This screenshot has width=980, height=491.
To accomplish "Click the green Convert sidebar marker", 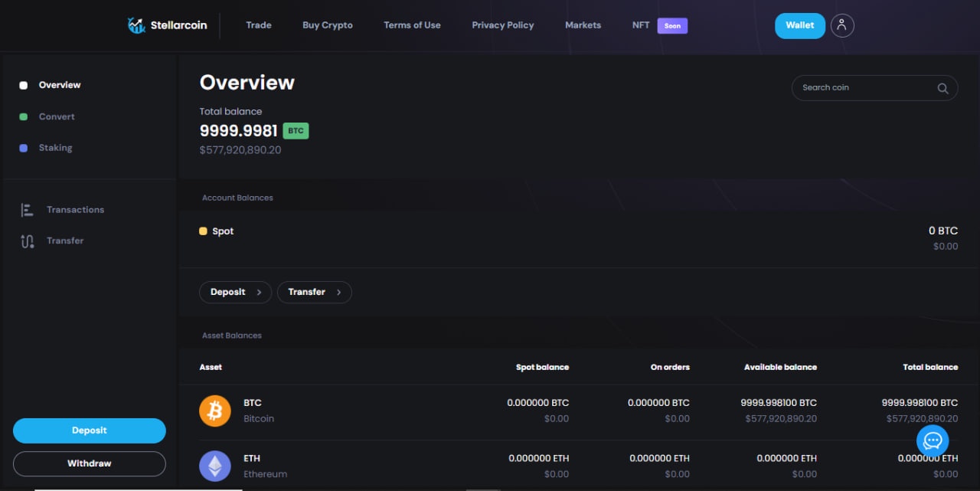I will click(23, 117).
